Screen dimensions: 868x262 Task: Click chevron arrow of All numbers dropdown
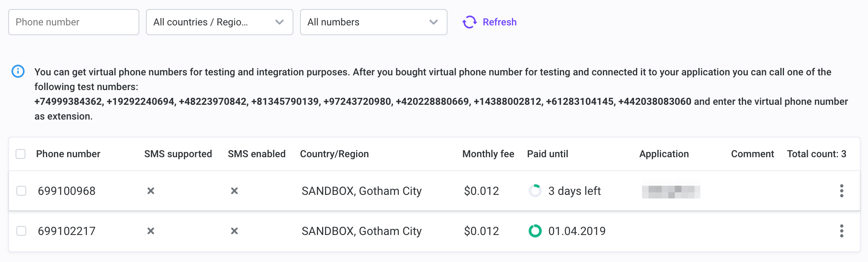434,22
